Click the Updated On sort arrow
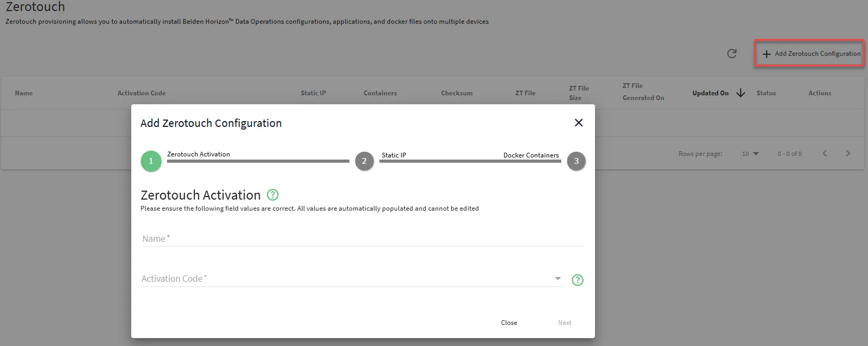868x346 pixels. pyautogui.click(x=740, y=93)
